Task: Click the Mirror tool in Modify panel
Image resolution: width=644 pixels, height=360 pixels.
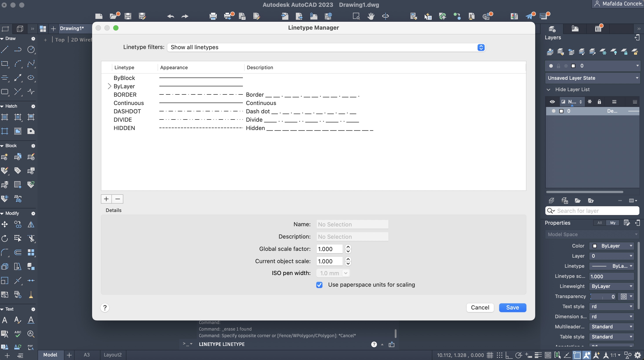Action: (31, 224)
